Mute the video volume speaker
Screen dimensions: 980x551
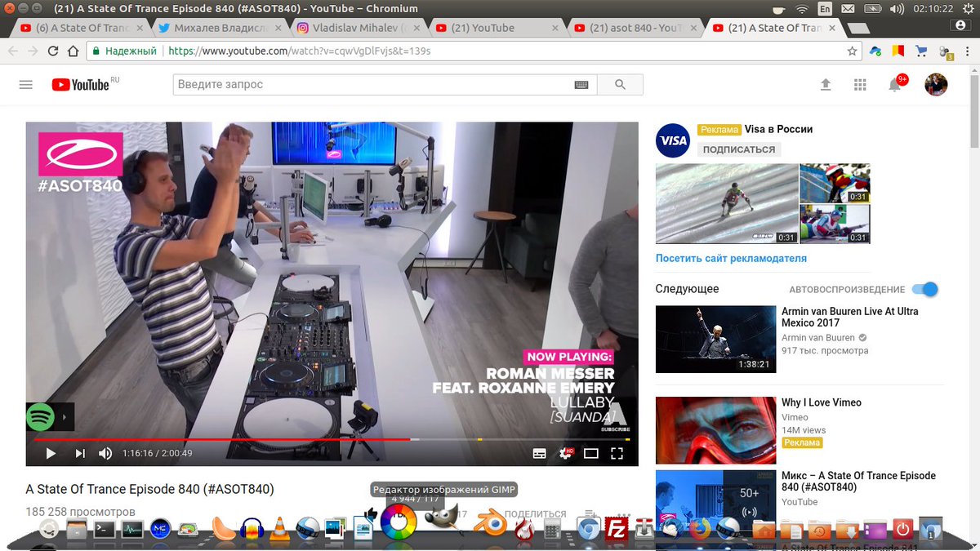pyautogui.click(x=105, y=453)
